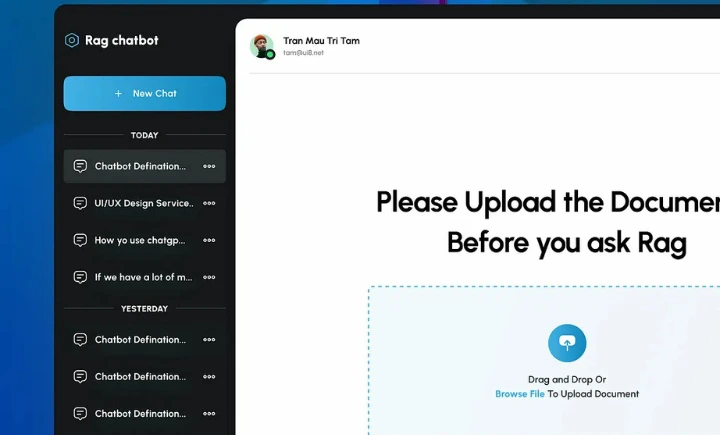Click the cloud upload icon
The width and height of the screenshot is (720, 435).
click(x=567, y=343)
